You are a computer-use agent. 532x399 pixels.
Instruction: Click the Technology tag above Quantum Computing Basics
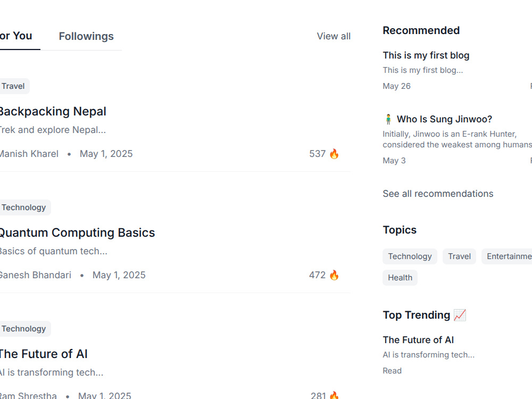tap(24, 207)
